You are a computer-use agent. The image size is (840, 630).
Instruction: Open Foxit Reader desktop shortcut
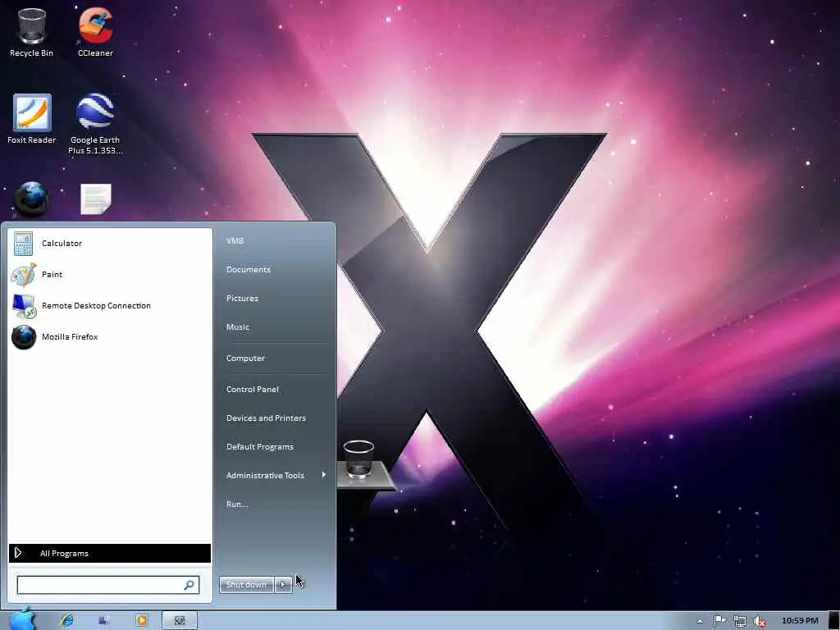pos(32,119)
